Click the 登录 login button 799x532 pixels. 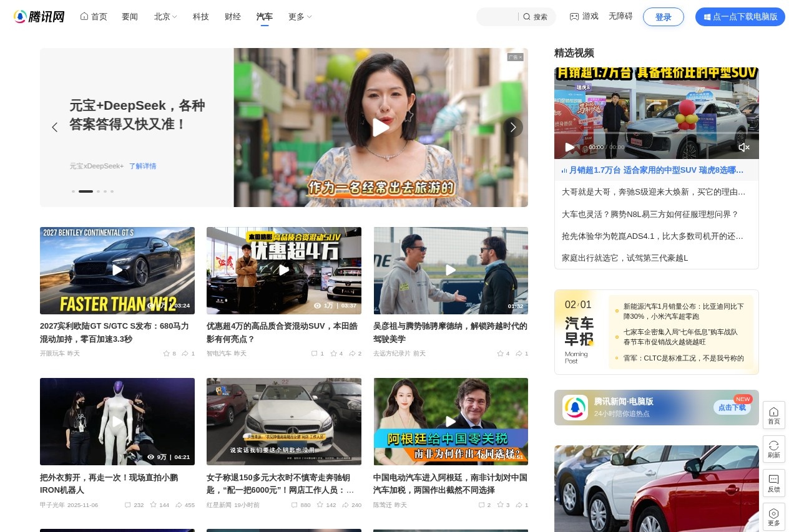tap(664, 17)
